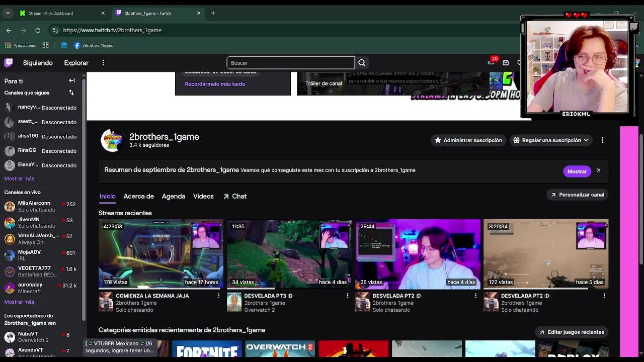The height and width of the screenshot is (362, 644).
Task: Click the MiluAlarconn channel avatar
Action: 10,207
